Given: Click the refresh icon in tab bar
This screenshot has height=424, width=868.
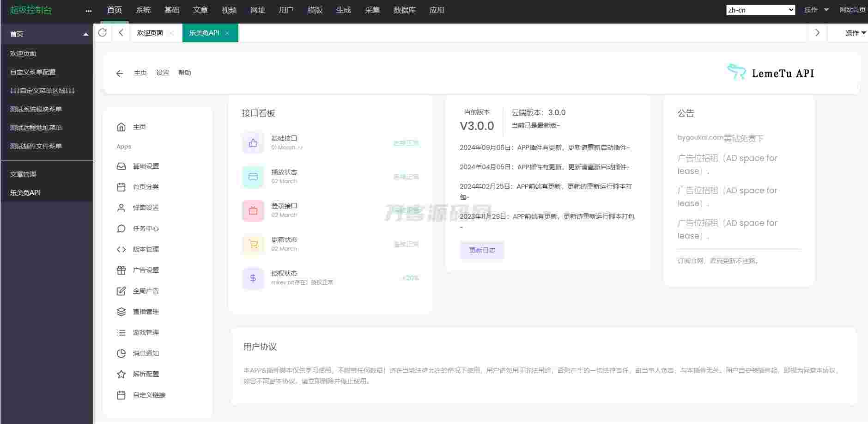Looking at the screenshot, I should 103,32.
